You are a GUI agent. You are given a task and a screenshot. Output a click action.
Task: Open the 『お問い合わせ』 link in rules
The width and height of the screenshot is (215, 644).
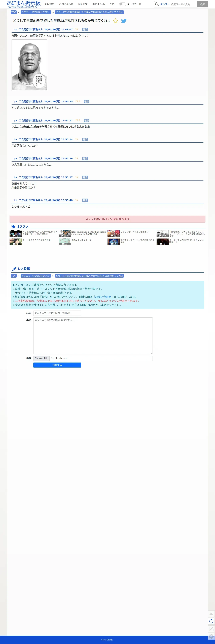(103, 297)
